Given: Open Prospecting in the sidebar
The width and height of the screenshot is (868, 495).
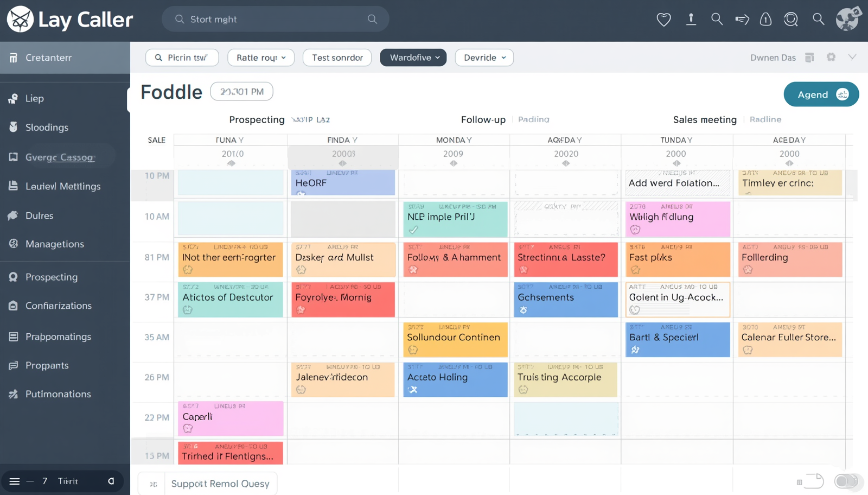Looking at the screenshot, I should click(52, 277).
